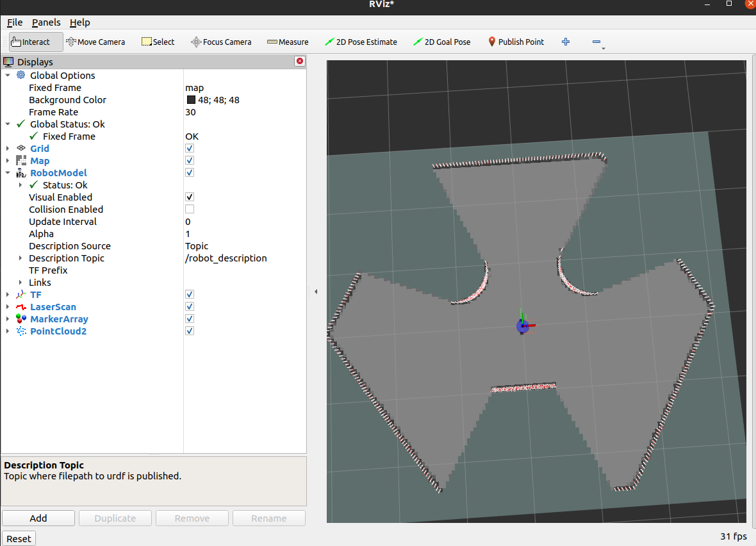Select the Move Camera tool

tap(95, 42)
